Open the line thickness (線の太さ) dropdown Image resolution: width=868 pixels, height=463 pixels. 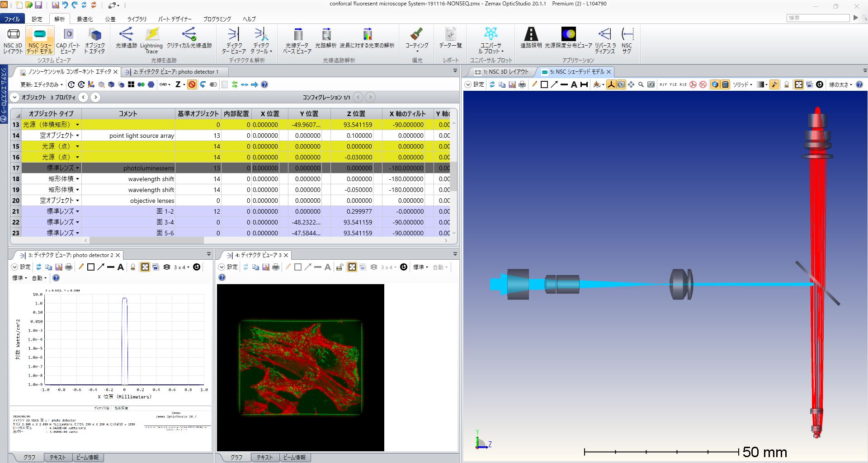[840, 84]
